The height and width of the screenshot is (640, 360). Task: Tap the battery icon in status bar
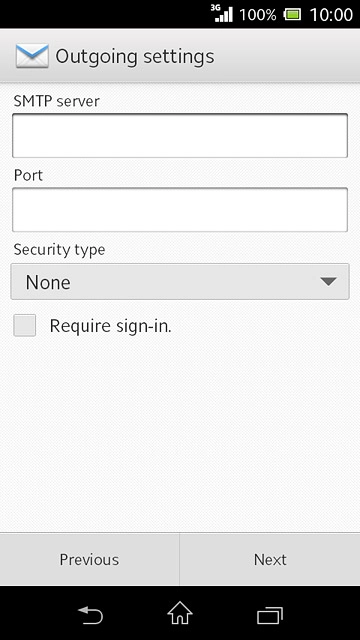(x=292, y=15)
